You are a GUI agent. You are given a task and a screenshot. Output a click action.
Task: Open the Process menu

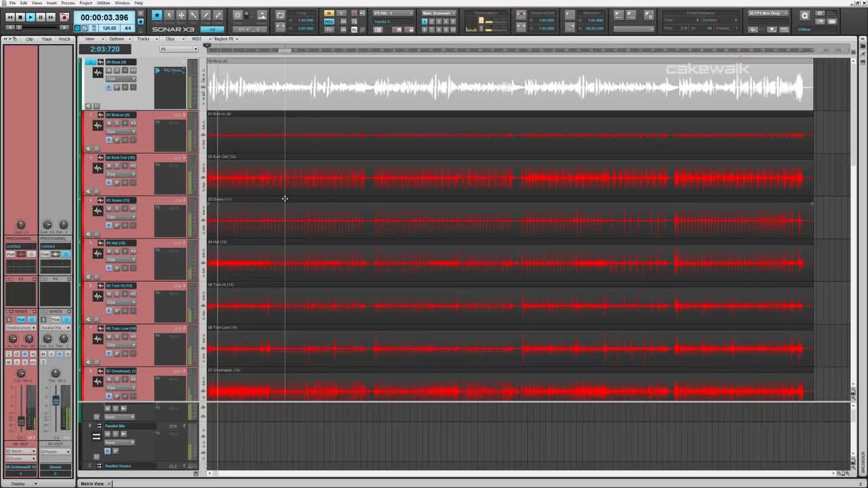(x=68, y=3)
